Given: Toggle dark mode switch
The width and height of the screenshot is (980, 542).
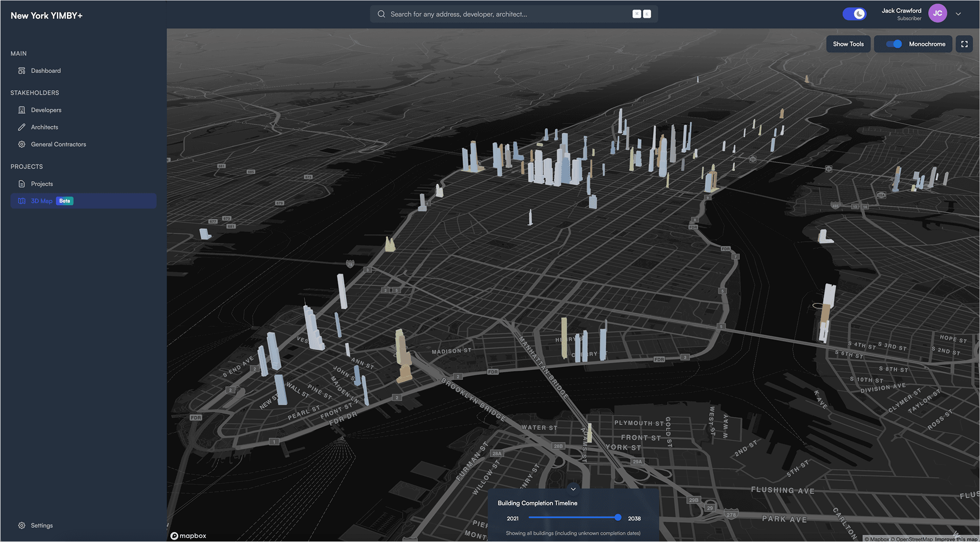Looking at the screenshot, I should point(854,14).
